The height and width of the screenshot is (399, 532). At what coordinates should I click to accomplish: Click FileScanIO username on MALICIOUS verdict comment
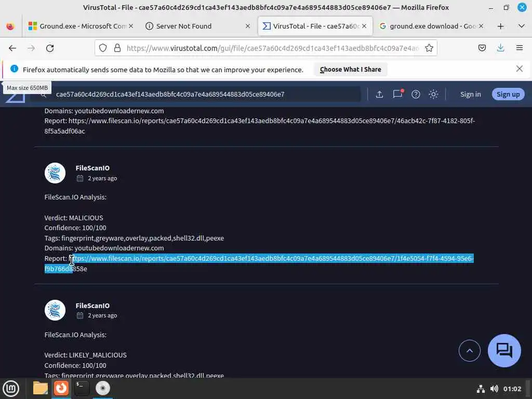92,168
